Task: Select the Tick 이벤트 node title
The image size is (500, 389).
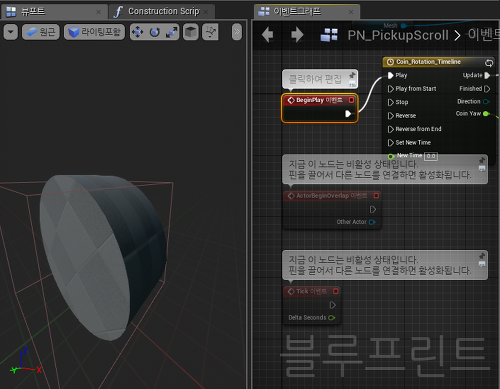Action: 311,291
